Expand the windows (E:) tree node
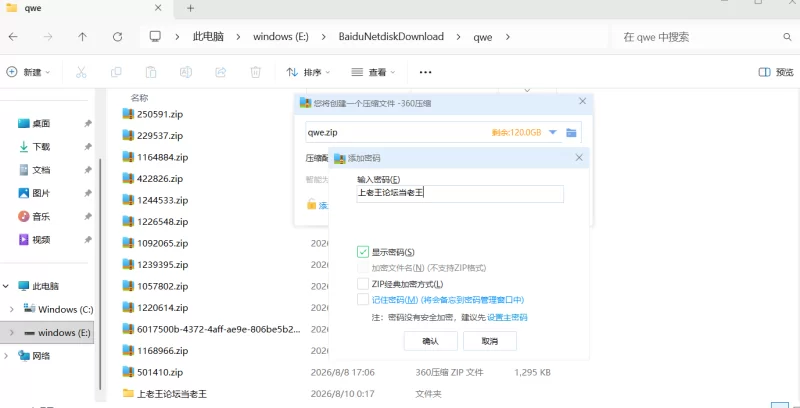The image size is (800, 408). pos(12,333)
